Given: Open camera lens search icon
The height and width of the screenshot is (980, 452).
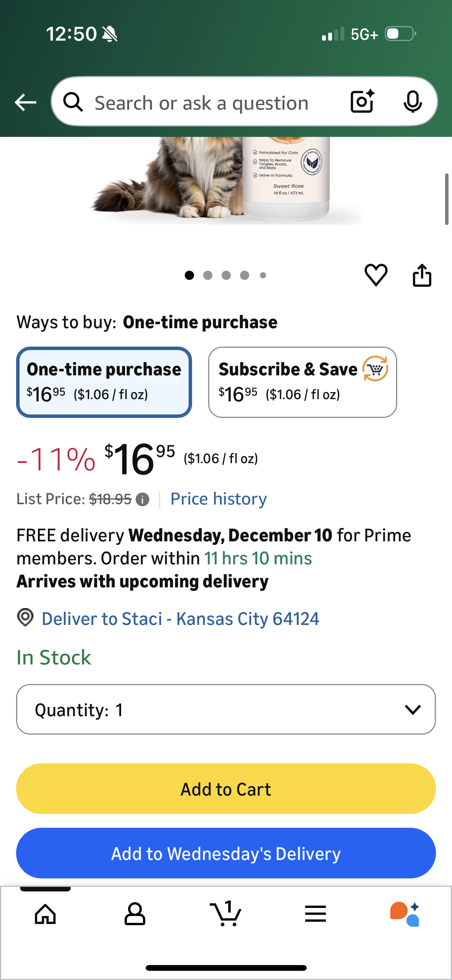Looking at the screenshot, I should coord(362,102).
